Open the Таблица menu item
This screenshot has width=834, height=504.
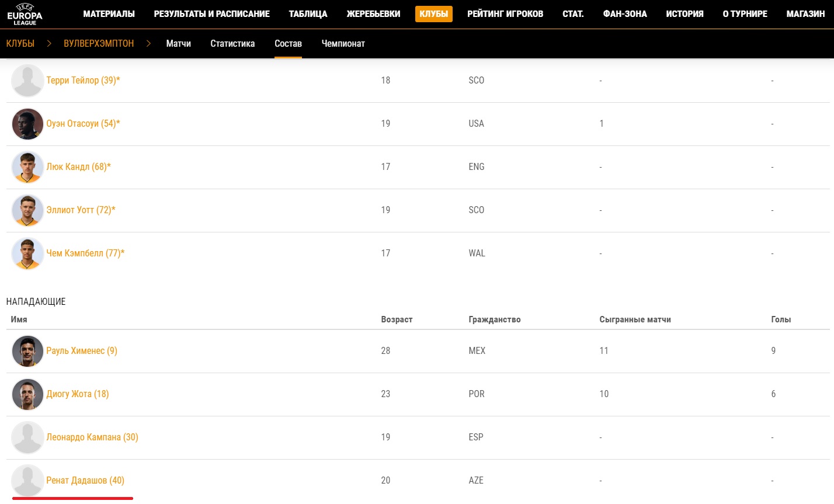click(x=308, y=14)
